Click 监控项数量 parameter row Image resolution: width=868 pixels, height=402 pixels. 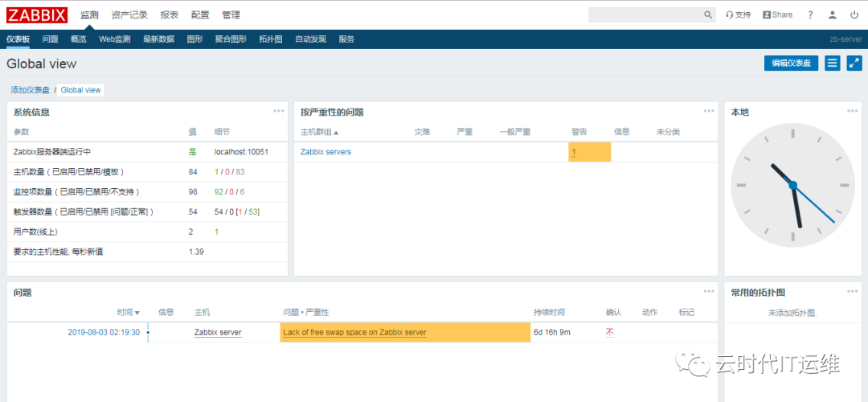(x=147, y=191)
